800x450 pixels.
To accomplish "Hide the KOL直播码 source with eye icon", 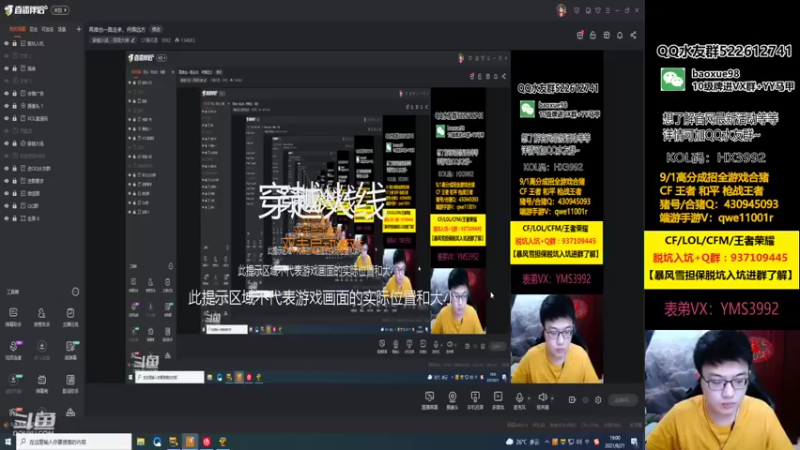I will coord(7,118).
